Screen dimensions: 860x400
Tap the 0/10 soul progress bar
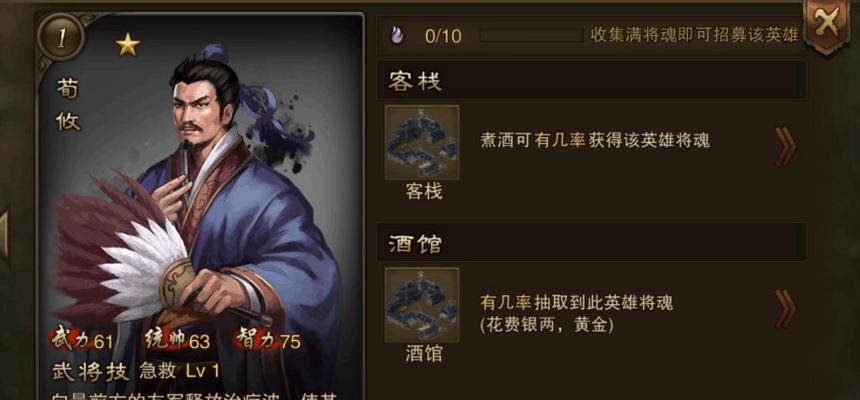tap(531, 36)
